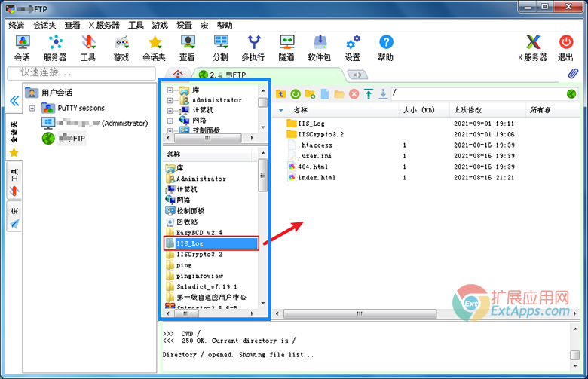Click the 服务器 (Servers) toolbar icon
This screenshot has height=379, width=588.
coord(55,48)
